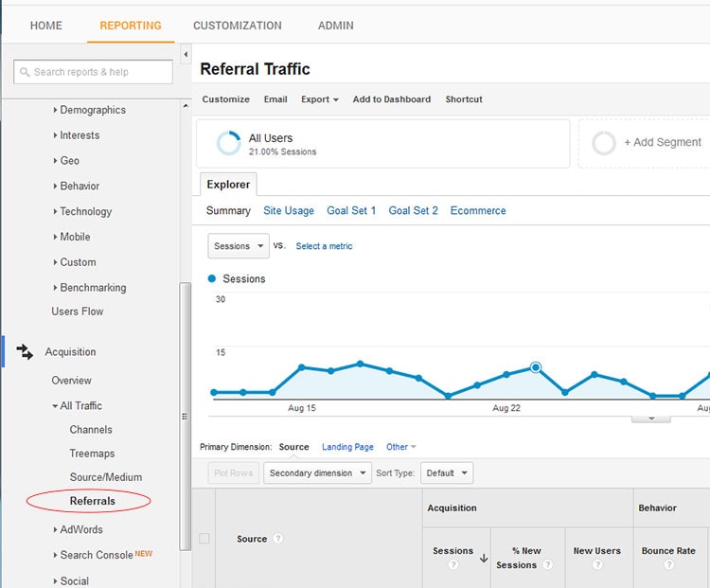Open the ADMIN tab
Screen dimensions: 710x588
pyautogui.click(x=335, y=26)
